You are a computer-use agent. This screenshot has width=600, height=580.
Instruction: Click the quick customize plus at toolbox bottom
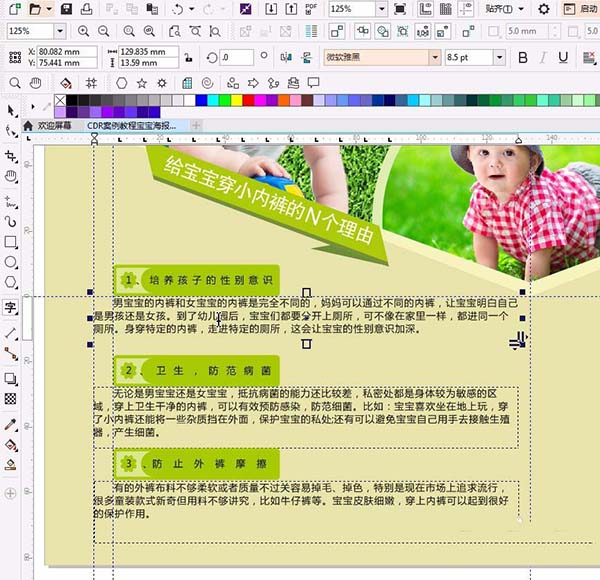(x=10, y=493)
